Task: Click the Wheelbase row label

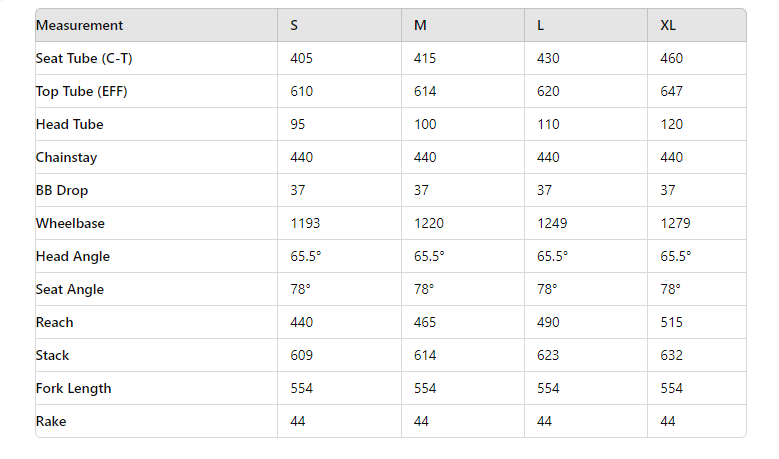Action: [70, 224]
